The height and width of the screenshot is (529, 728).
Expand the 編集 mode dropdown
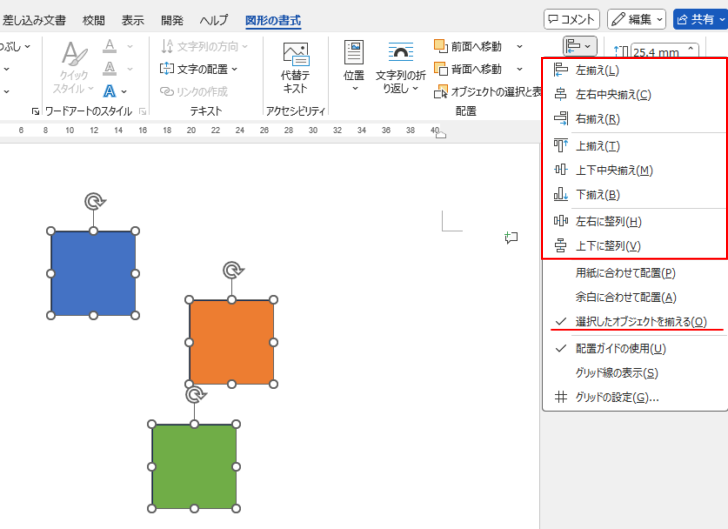(660, 20)
